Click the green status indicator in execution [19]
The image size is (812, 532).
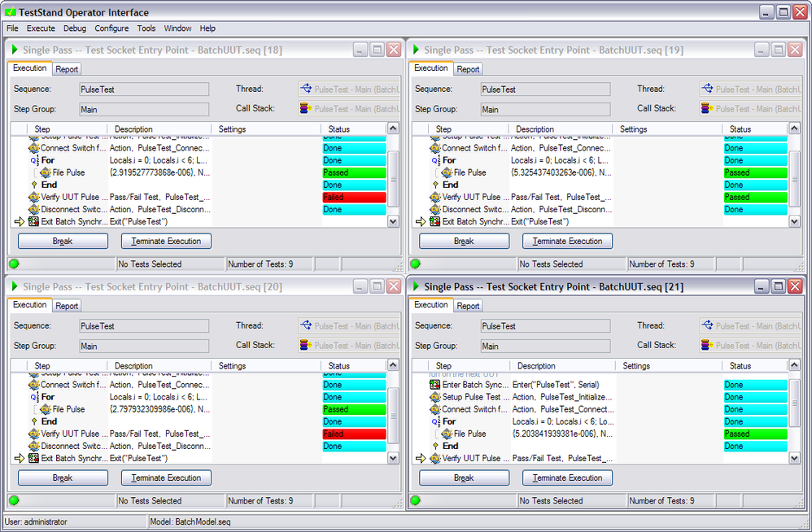(416, 264)
